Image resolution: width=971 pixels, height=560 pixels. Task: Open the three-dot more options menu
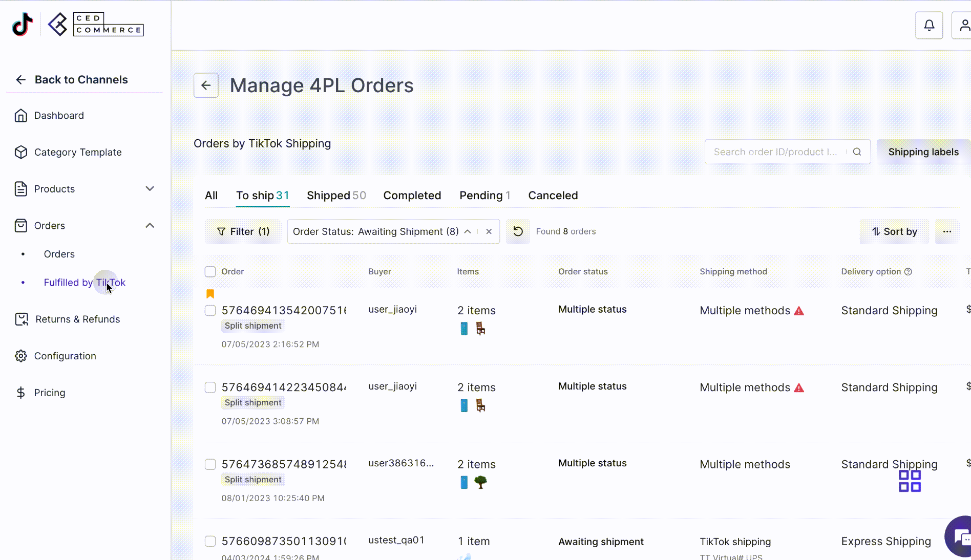point(947,231)
